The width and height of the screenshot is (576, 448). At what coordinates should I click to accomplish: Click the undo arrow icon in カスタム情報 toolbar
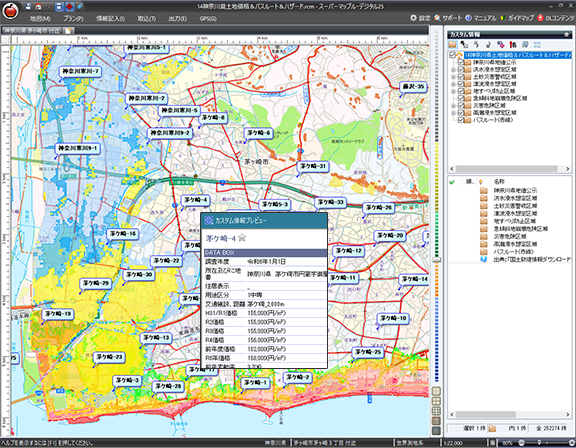point(476,44)
